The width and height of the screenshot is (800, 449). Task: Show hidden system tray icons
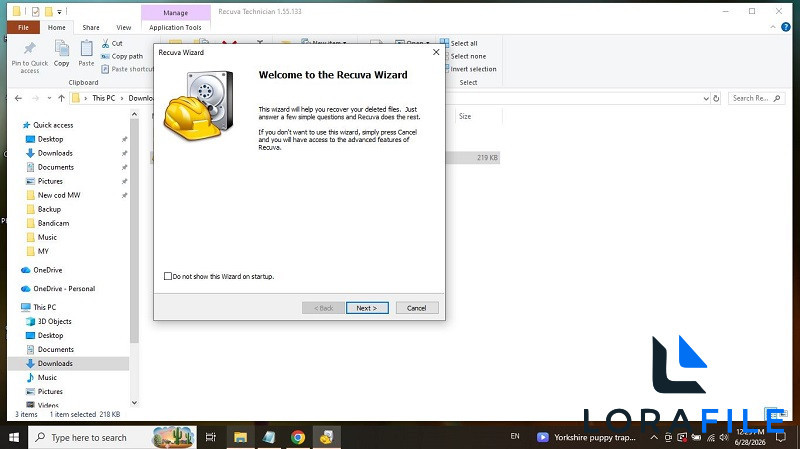654,437
